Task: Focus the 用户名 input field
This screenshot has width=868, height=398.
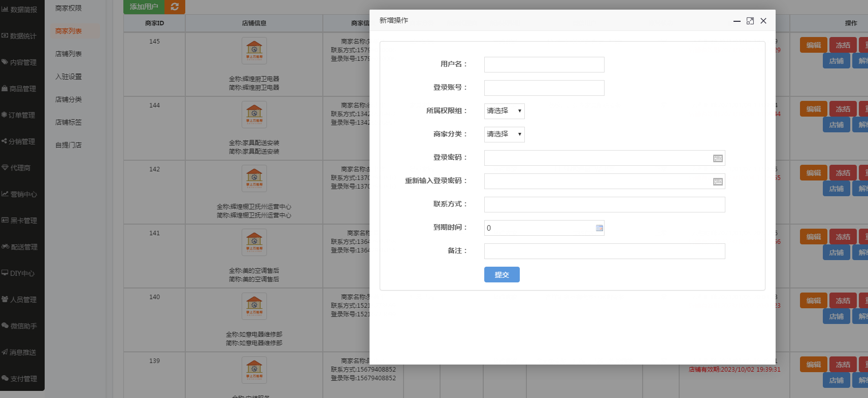Action: point(544,64)
